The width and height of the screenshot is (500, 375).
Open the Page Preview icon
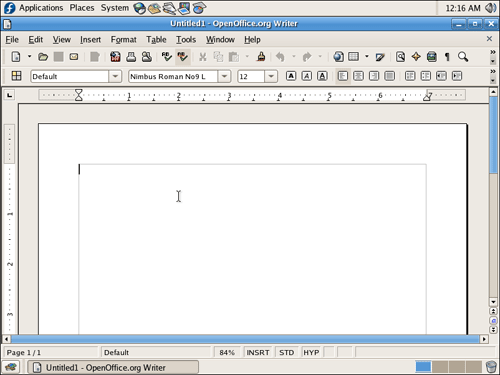(x=147, y=57)
